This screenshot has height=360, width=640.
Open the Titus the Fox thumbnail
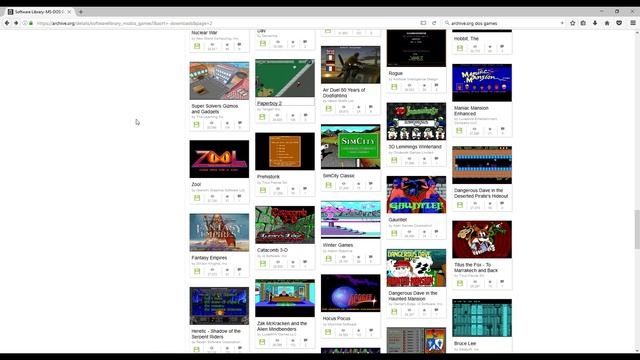pos(482,240)
